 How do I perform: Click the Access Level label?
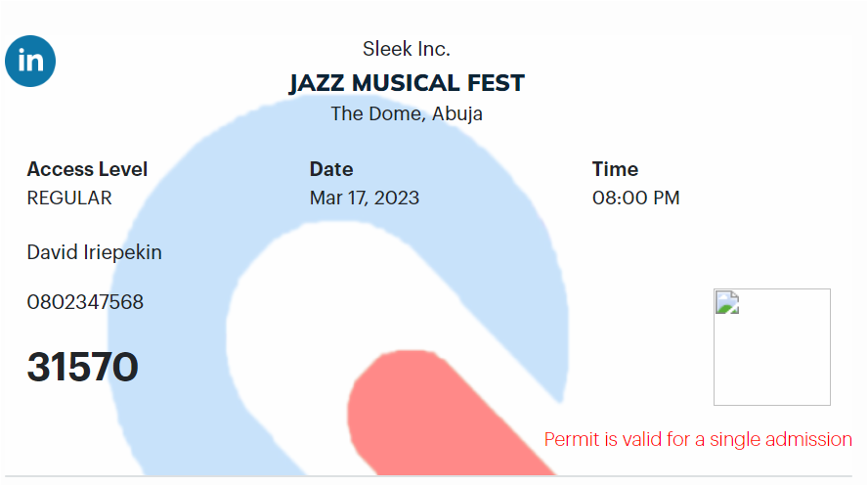tap(87, 169)
